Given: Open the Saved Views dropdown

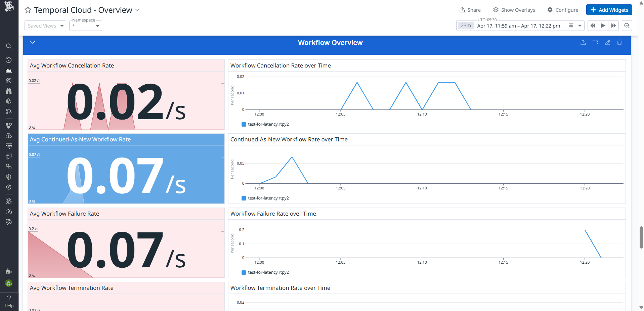Looking at the screenshot, I should click(x=45, y=26).
